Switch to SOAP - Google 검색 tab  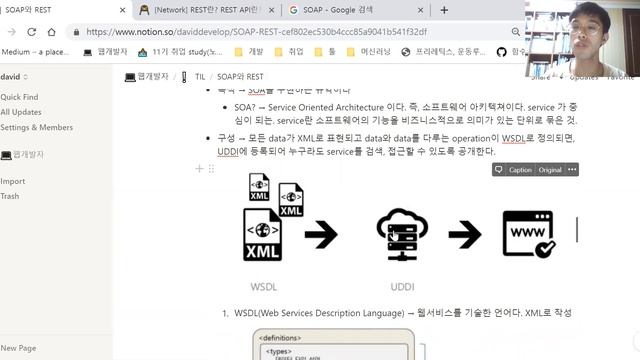pos(355,10)
